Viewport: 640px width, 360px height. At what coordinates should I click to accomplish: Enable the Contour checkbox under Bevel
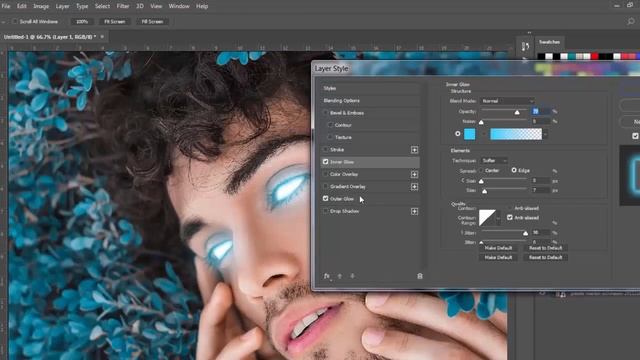point(330,125)
